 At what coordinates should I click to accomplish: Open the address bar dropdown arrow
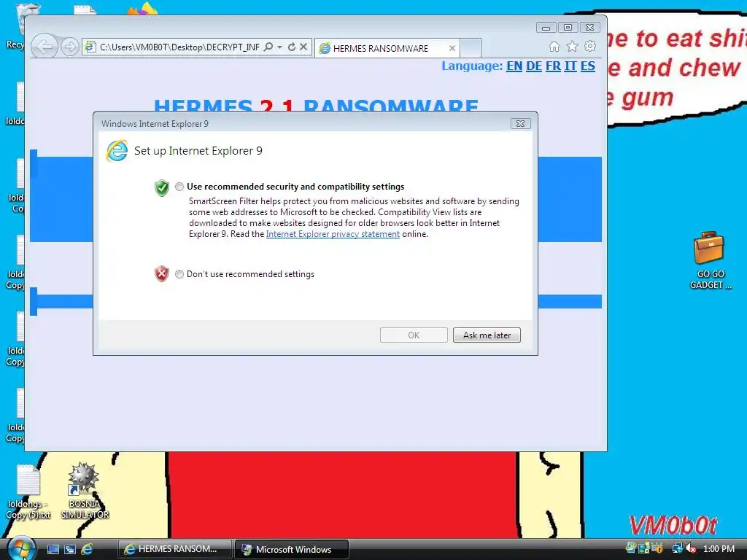[x=279, y=47]
